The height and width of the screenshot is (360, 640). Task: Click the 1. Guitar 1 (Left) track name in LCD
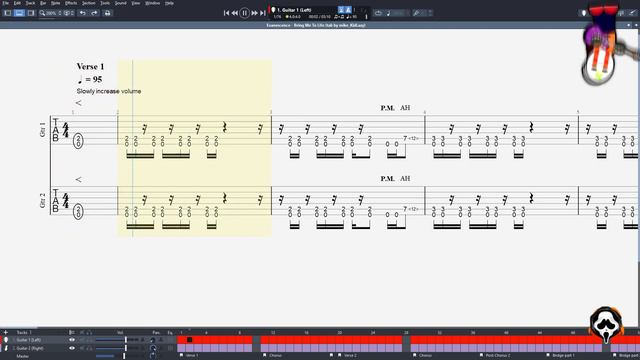293,10
